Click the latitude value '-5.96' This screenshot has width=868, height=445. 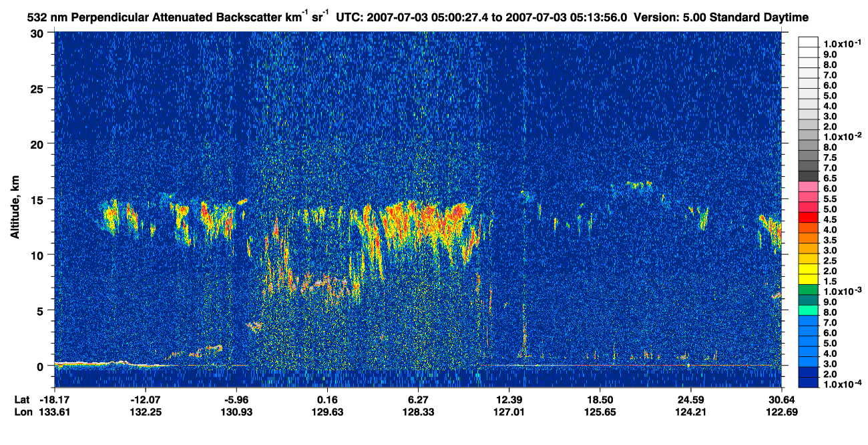coord(236,399)
